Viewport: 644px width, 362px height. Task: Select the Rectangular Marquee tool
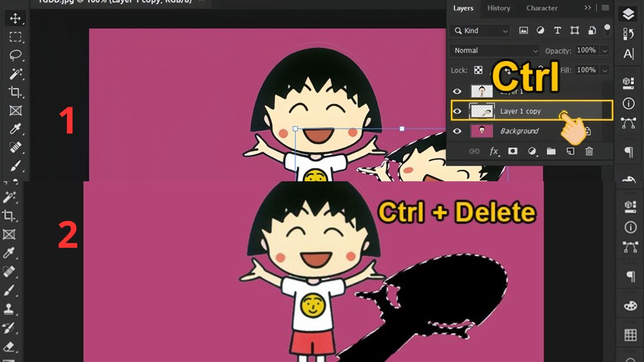(x=16, y=36)
